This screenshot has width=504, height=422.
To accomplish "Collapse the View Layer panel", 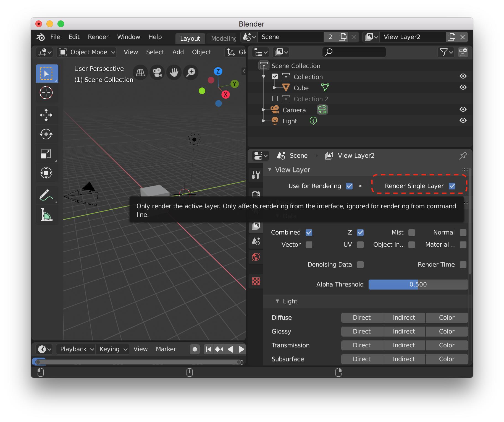I will 270,170.
